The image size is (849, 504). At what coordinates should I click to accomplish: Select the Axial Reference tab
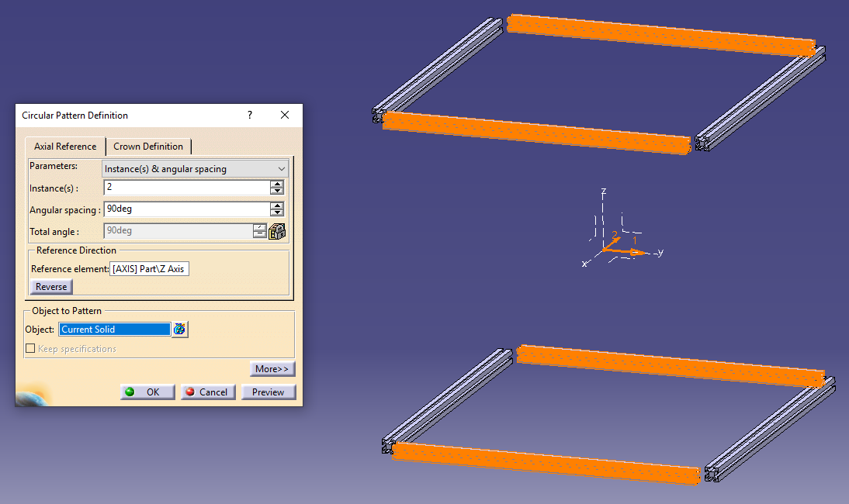point(65,146)
